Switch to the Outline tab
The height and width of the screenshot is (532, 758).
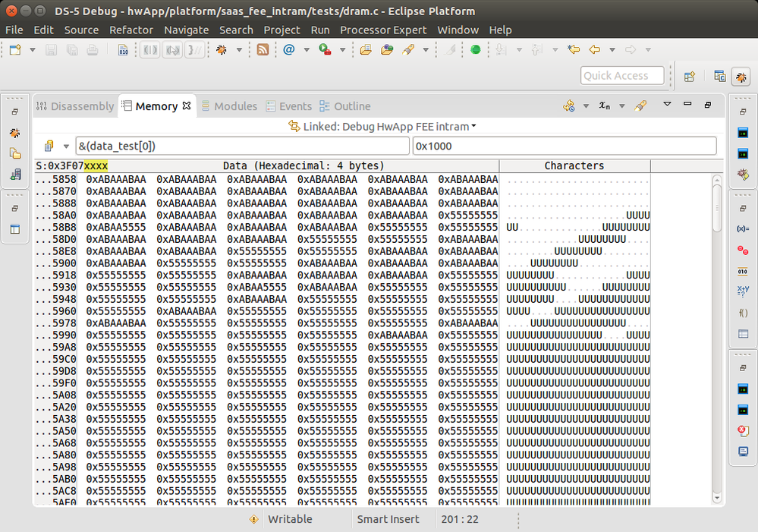(x=345, y=106)
